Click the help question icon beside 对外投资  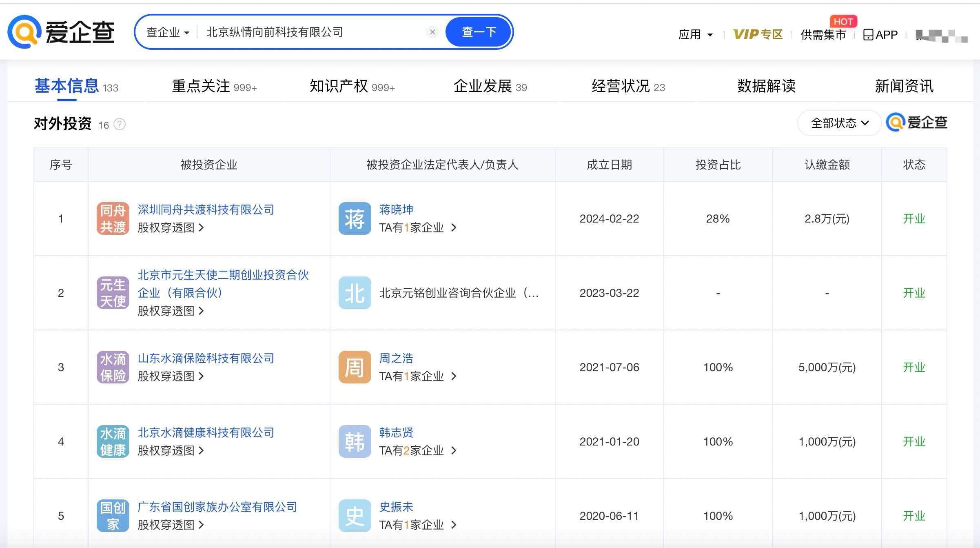pyautogui.click(x=120, y=124)
